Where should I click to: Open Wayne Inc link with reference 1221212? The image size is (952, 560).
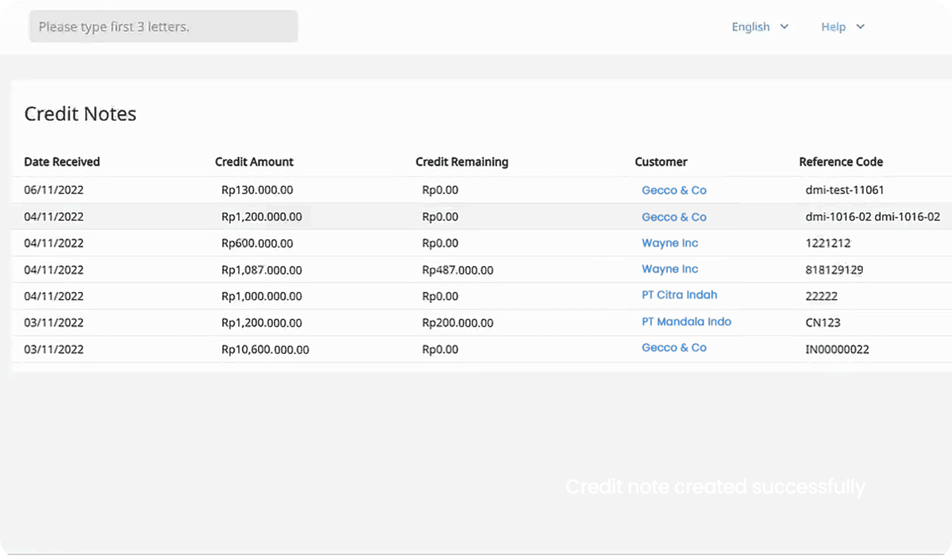click(669, 244)
